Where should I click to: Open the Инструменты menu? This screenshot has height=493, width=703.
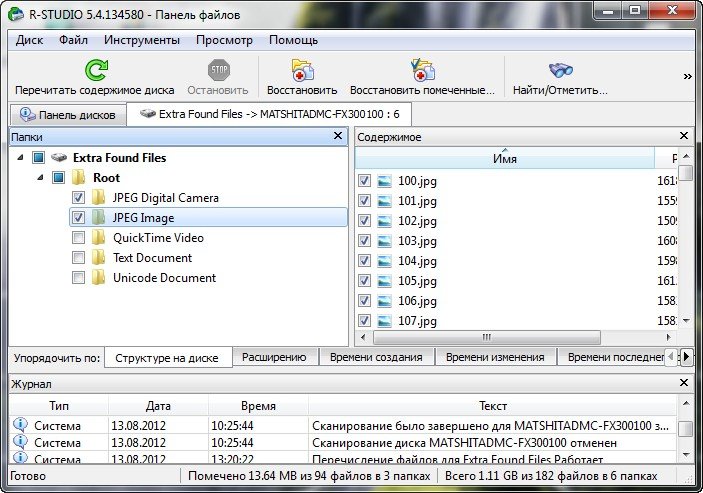pos(141,40)
